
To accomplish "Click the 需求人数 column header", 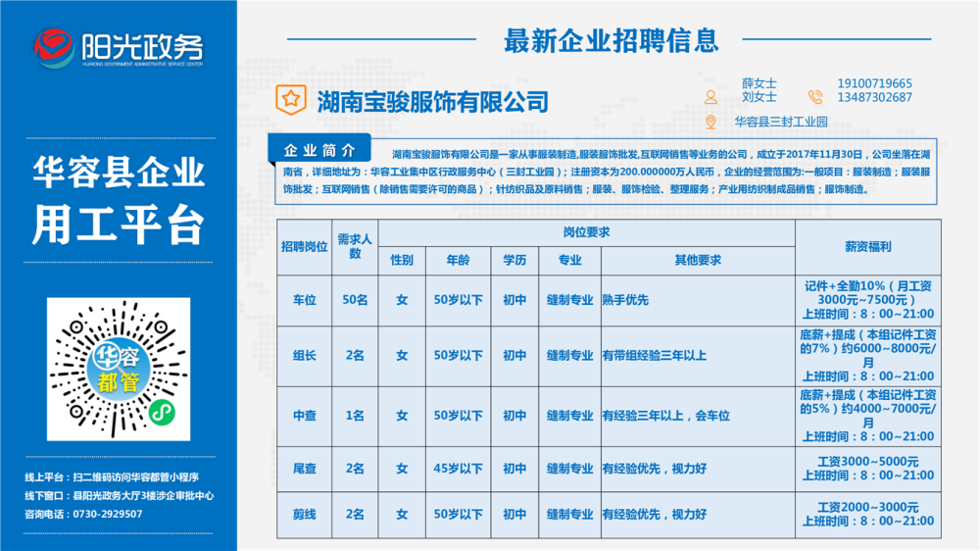I will [355, 246].
